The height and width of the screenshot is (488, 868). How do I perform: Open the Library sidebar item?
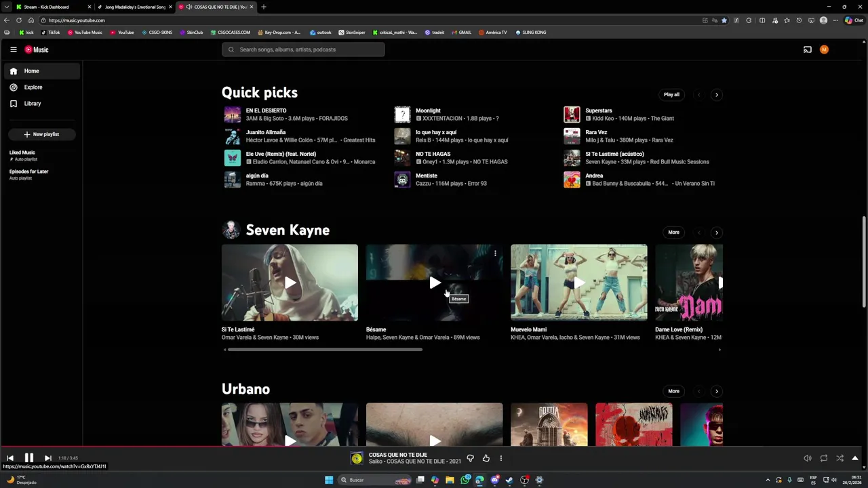41,104
